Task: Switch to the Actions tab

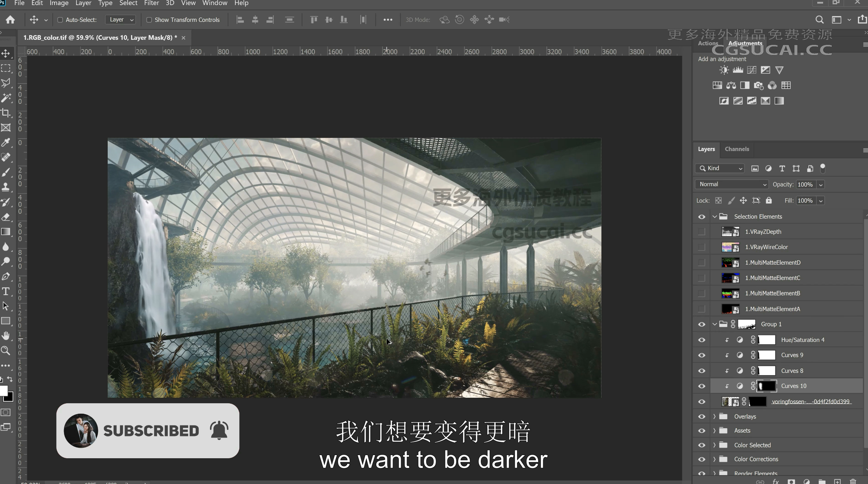Action: point(708,43)
